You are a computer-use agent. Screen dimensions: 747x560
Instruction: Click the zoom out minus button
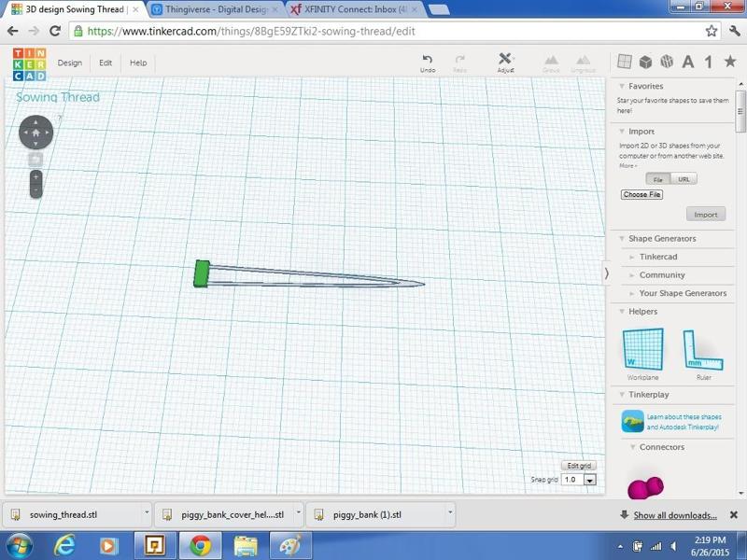coord(35,190)
